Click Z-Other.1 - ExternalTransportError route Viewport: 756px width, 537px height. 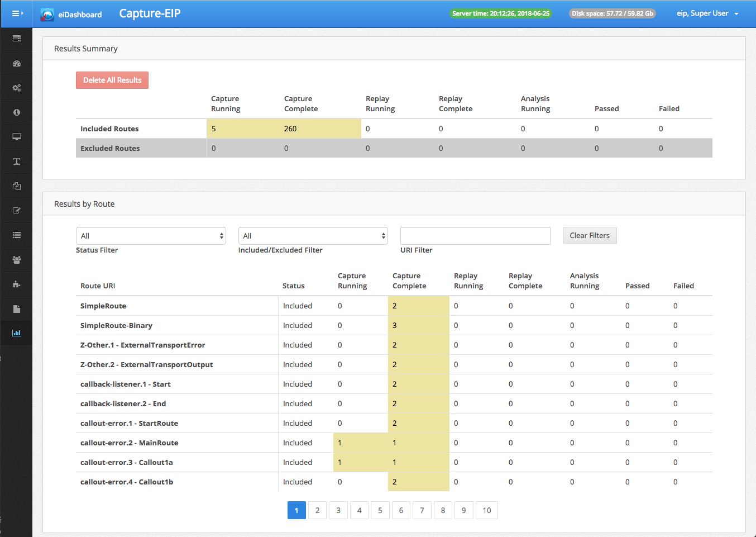(142, 345)
